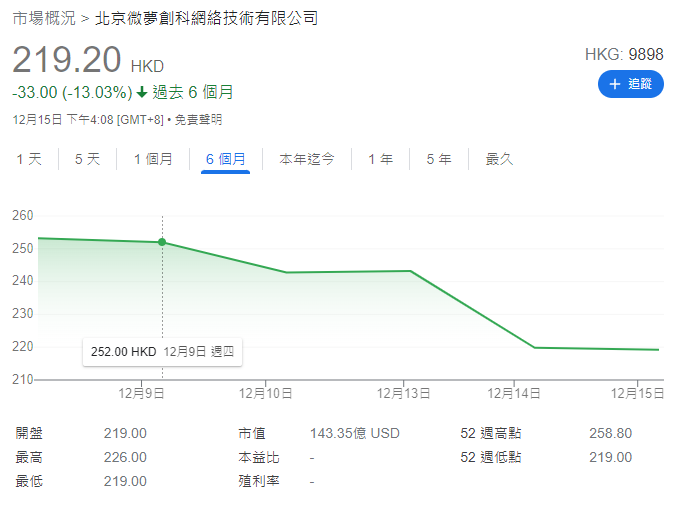Screen dimensions: 699x509
Task: Click the 追蹤 follow button
Action: [630, 84]
